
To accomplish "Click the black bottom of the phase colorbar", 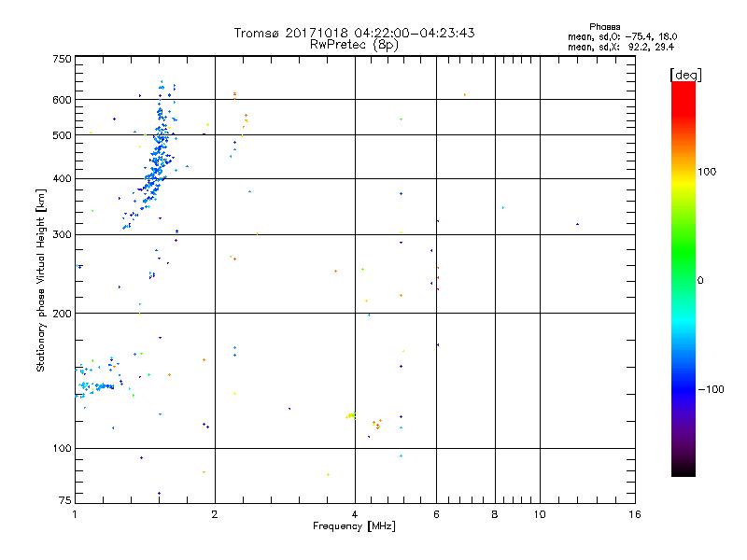I will click(684, 469).
